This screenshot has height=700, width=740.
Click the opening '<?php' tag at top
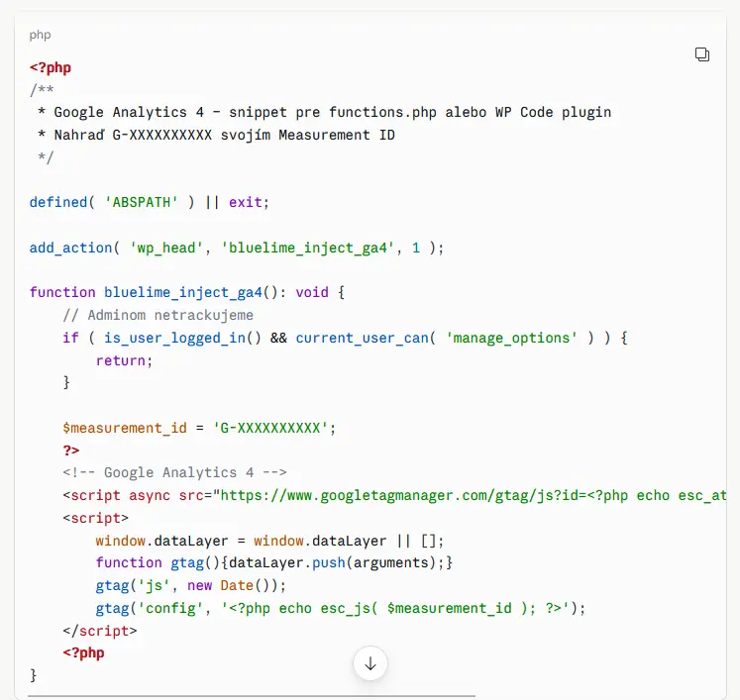point(51,67)
